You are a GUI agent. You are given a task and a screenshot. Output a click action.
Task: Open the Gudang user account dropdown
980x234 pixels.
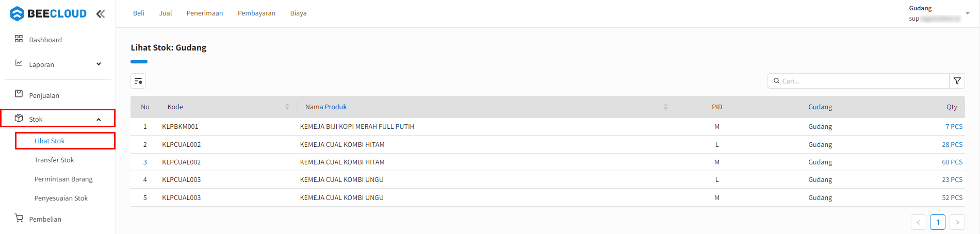tap(939, 13)
